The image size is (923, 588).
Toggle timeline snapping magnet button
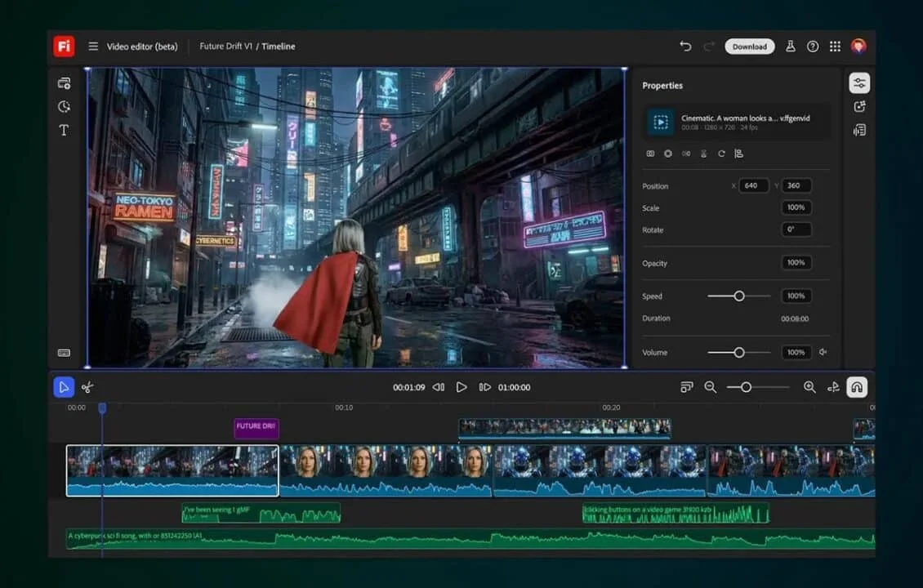click(857, 387)
